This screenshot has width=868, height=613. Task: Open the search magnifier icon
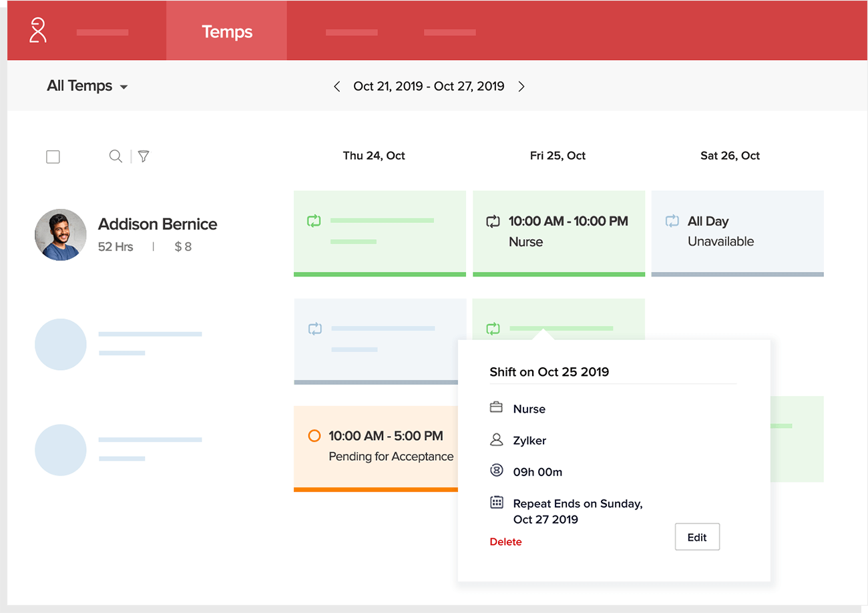pyautogui.click(x=116, y=156)
